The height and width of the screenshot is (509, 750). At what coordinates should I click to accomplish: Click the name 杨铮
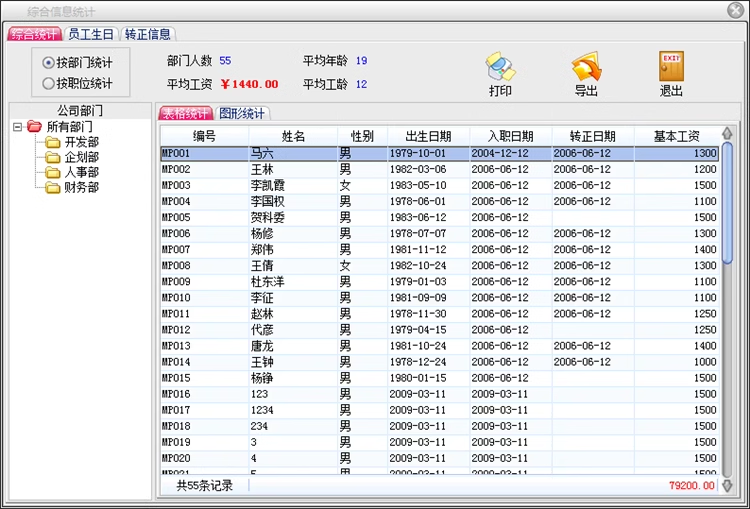point(262,378)
